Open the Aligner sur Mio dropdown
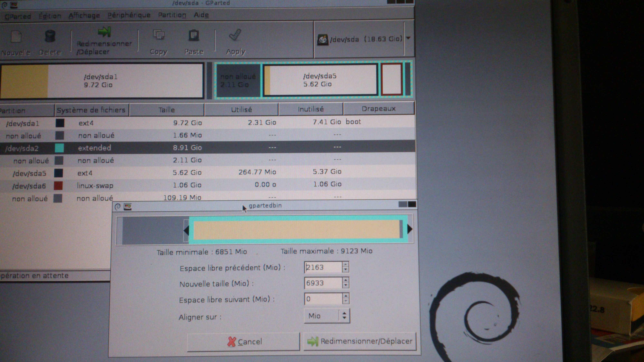 [x=327, y=316]
